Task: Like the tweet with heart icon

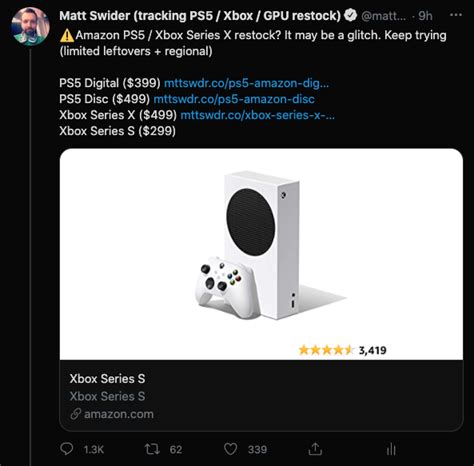Action: [x=230, y=449]
